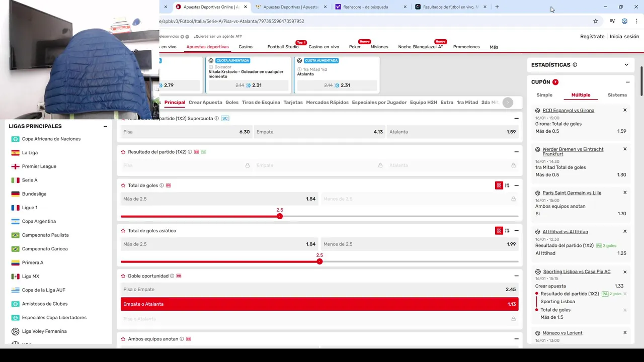Remove Mónaco vs Lorient from coupon
The image size is (644, 362).
[625, 332]
